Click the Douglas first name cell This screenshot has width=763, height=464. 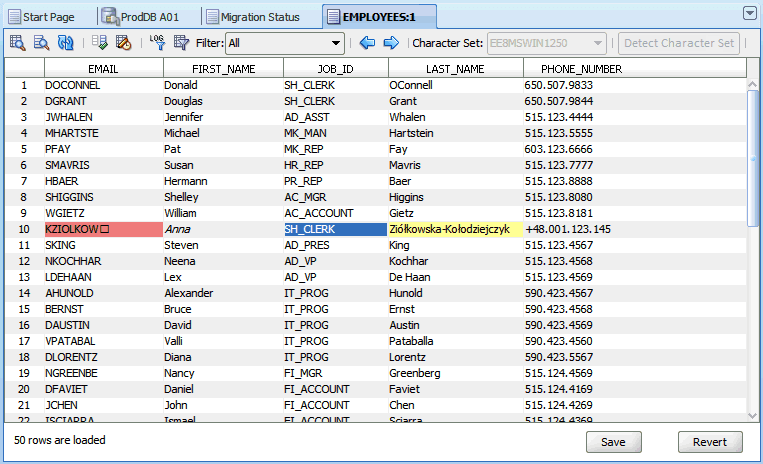pyautogui.click(x=223, y=101)
